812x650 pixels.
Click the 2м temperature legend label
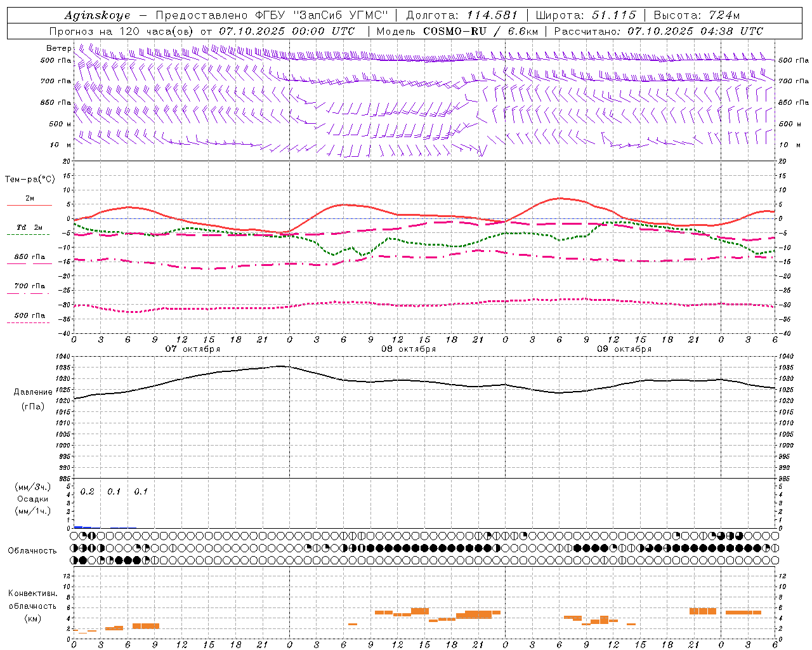(30, 198)
